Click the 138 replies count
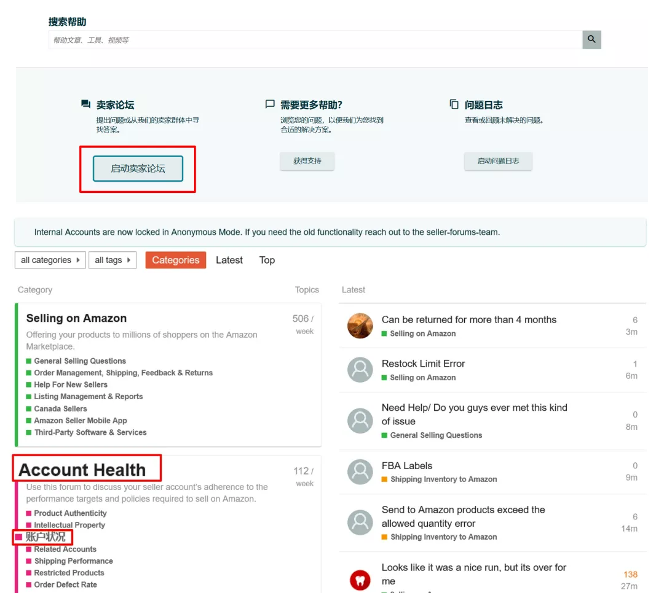 tap(630, 574)
